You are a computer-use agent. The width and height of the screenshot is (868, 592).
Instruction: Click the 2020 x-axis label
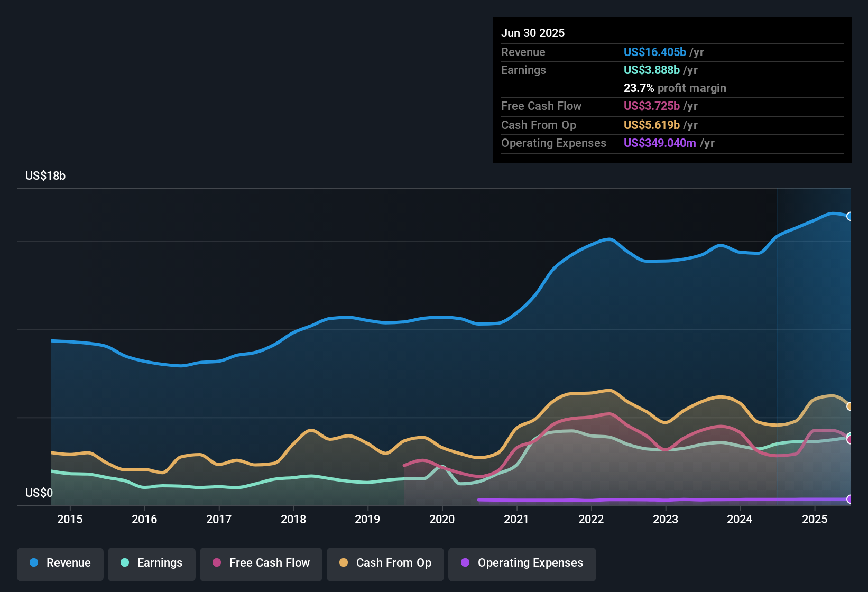[x=442, y=519]
